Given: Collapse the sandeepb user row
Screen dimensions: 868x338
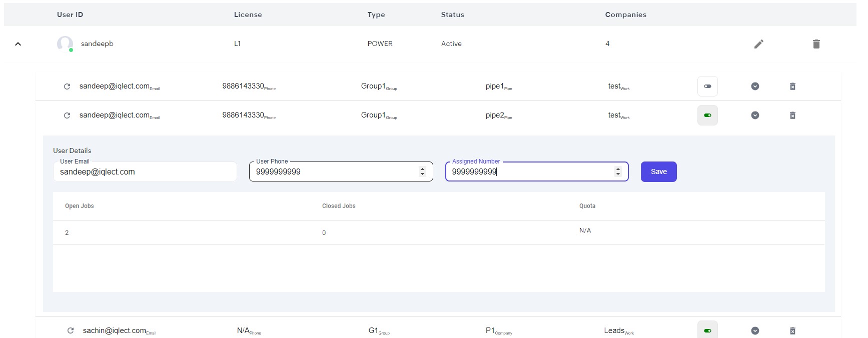Looking at the screenshot, I should [x=18, y=44].
